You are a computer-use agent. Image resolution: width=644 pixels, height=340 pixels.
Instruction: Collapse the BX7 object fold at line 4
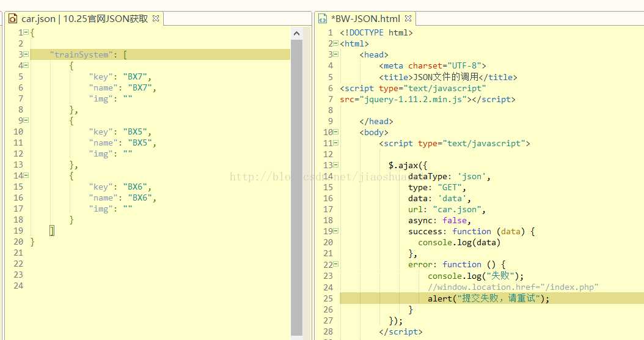(26, 65)
